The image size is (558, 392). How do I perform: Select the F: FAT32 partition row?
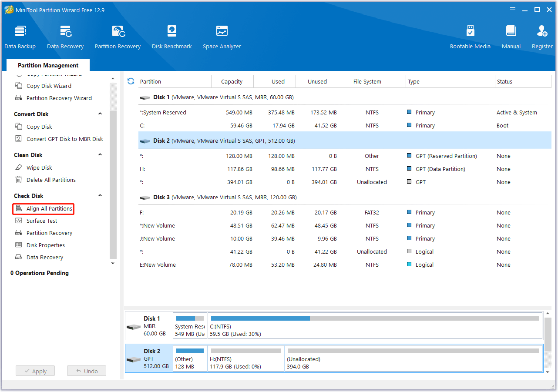[x=345, y=212]
